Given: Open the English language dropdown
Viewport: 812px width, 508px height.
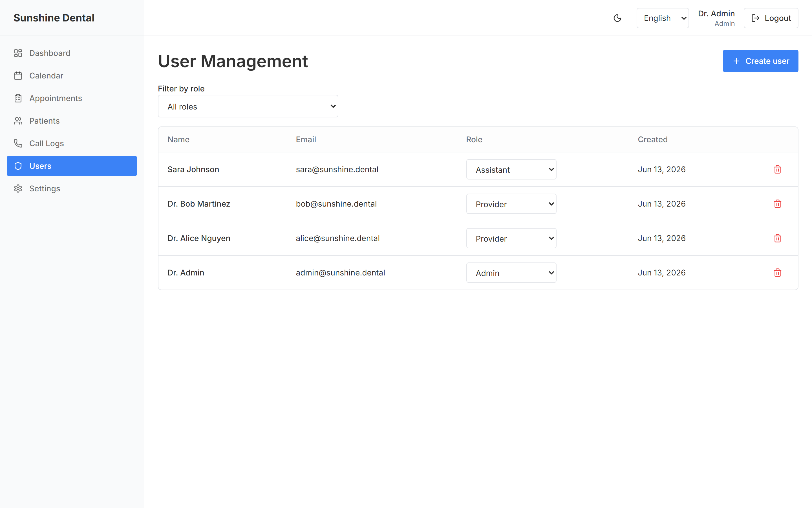Looking at the screenshot, I should (x=663, y=18).
